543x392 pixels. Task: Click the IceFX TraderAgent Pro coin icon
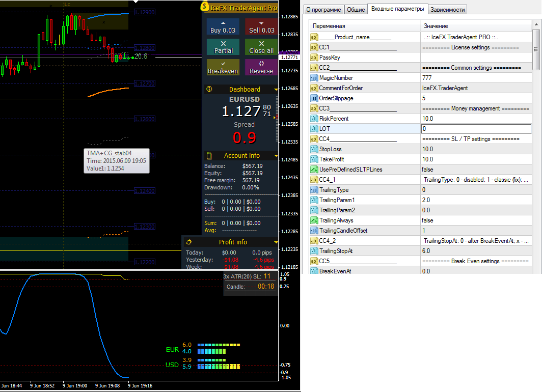tap(205, 7)
